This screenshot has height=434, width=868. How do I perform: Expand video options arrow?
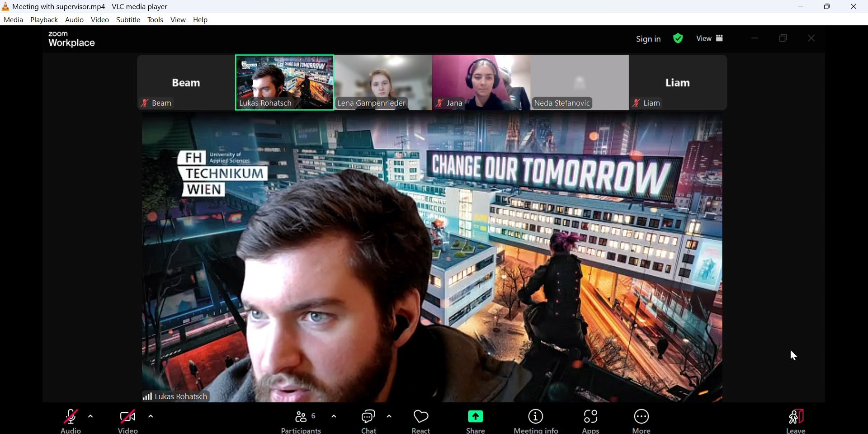point(151,416)
